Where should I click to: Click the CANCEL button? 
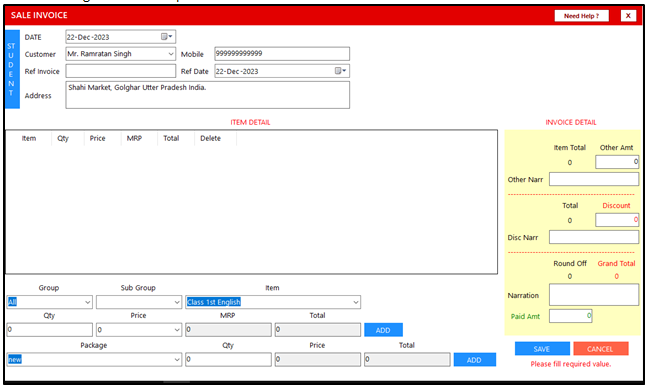pos(600,349)
